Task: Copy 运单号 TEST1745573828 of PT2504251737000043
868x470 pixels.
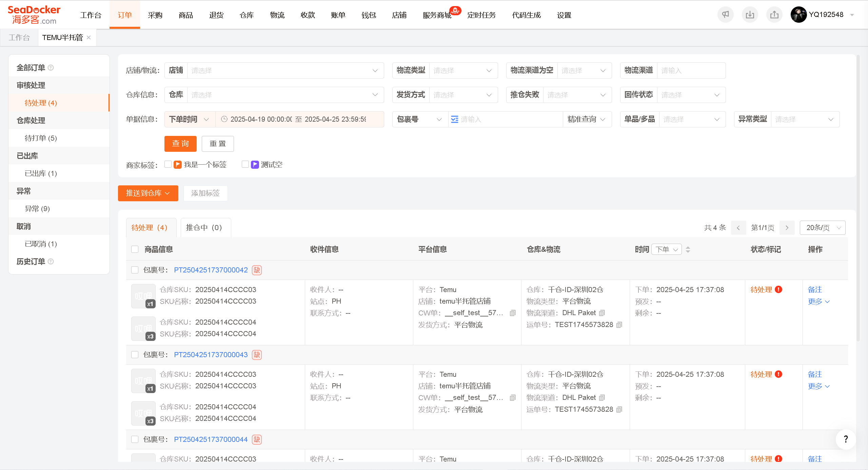Action: click(619, 410)
